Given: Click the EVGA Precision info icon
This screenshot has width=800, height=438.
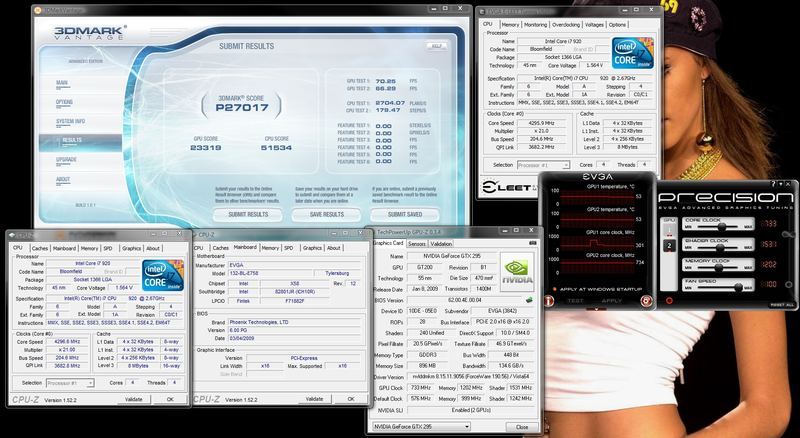Looking at the screenshot, I should (549, 301).
